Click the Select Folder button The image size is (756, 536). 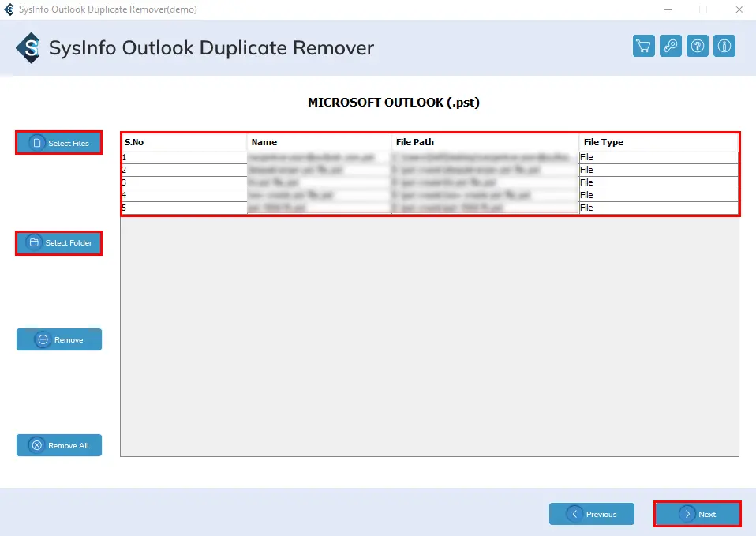(x=59, y=242)
